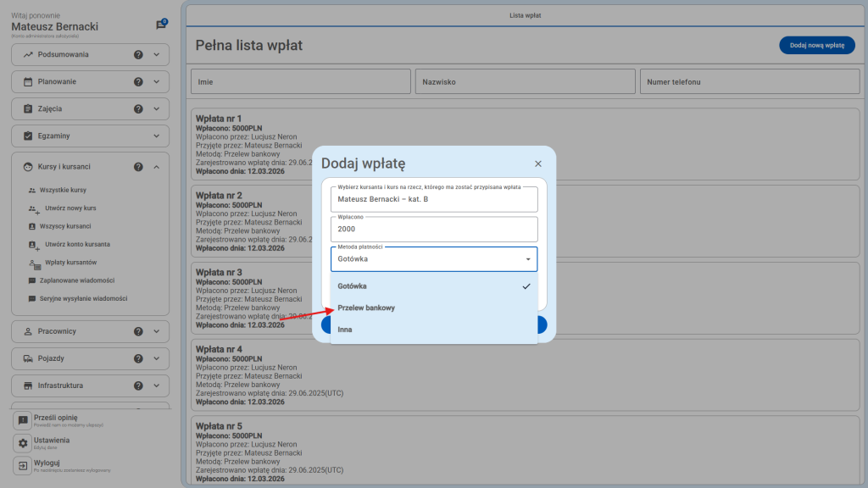Click the Wpłacono amount field
This screenshot has height=488, width=868.
(x=434, y=229)
